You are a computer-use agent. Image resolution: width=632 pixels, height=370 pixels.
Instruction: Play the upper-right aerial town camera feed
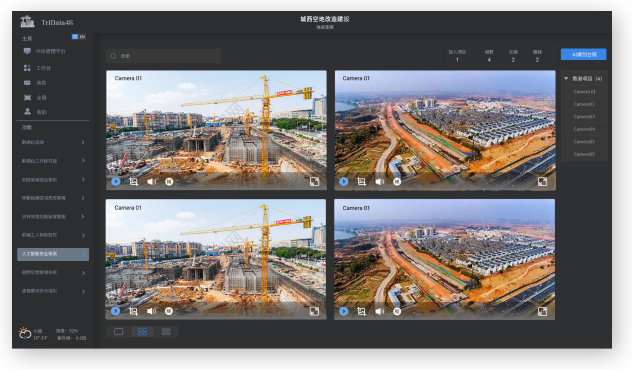pyautogui.click(x=344, y=182)
